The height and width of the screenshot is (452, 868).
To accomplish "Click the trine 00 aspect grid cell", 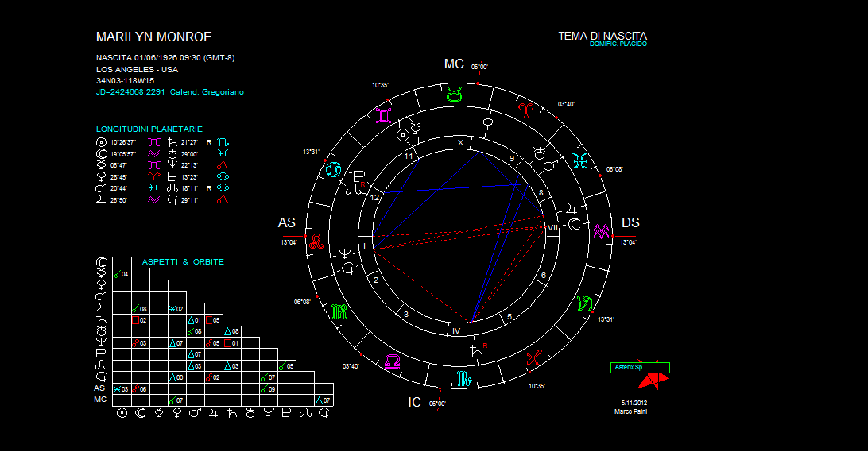I will click(x=176, y=377).
